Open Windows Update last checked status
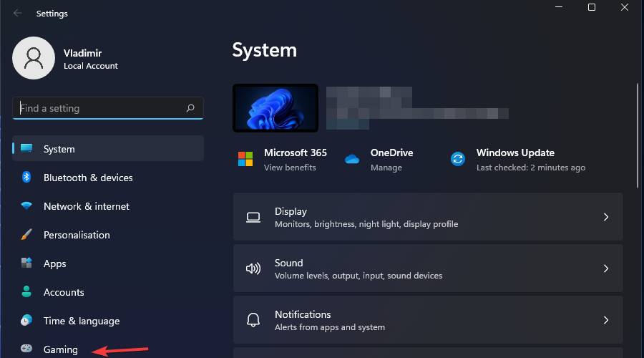 click(531, 168)
